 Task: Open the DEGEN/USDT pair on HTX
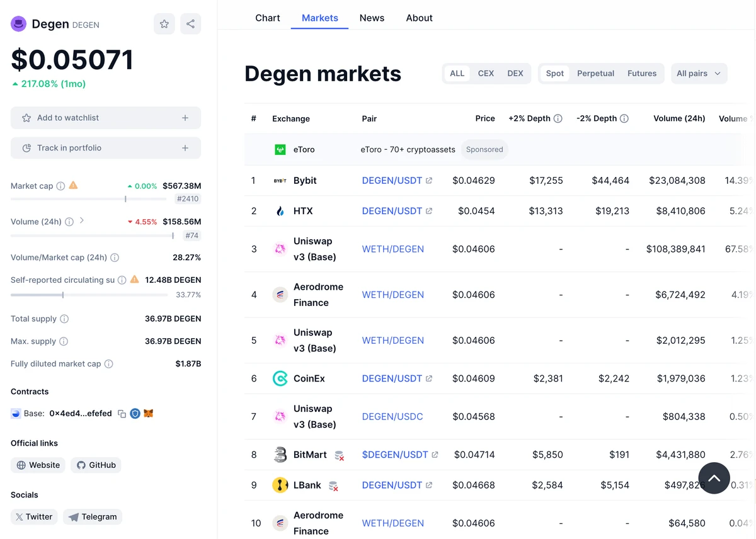click(392, 211)
